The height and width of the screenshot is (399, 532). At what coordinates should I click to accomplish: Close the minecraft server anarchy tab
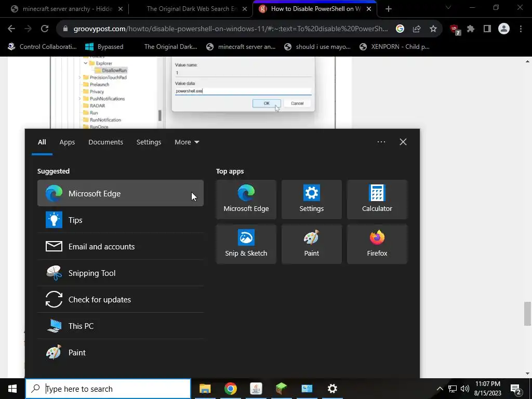pyautogui.click(x=121, y=9)
